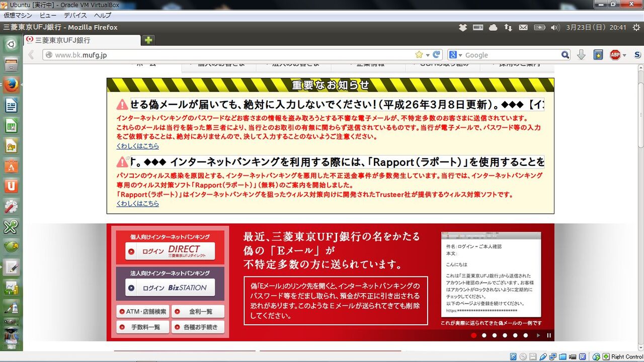644x362 pixels.
Task: Open the bookmark star history dropdown arrow
Action: click(428, 55)
